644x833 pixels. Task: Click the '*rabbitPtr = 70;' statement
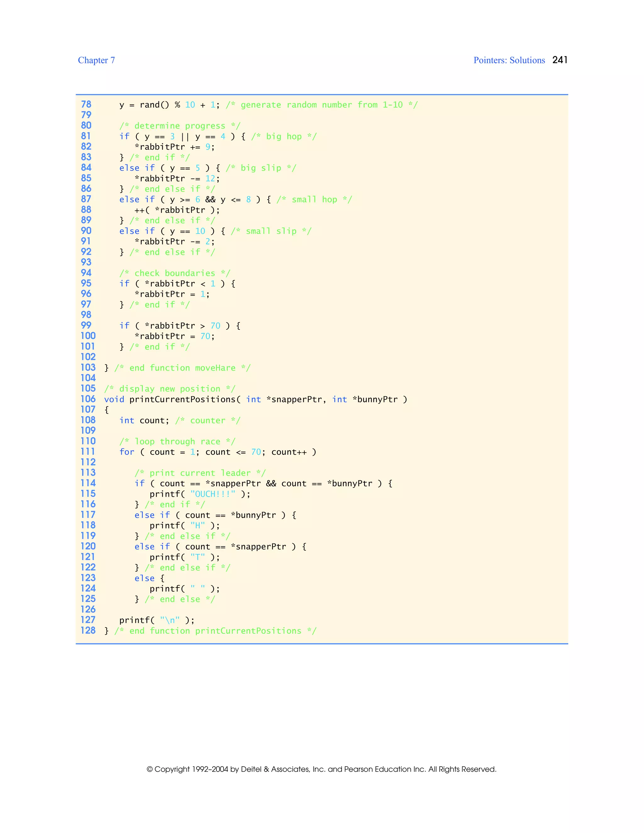pos(175,336)
